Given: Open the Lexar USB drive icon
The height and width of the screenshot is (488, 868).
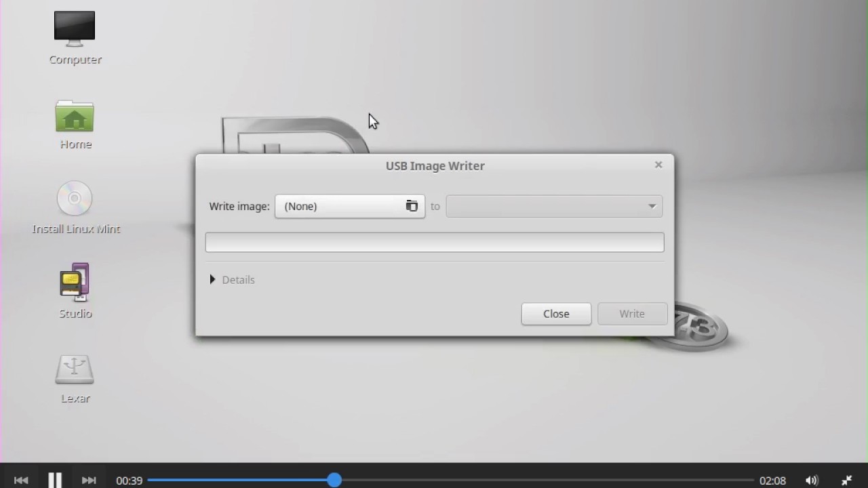Looking at the screenshot, I should coord(75,369).
